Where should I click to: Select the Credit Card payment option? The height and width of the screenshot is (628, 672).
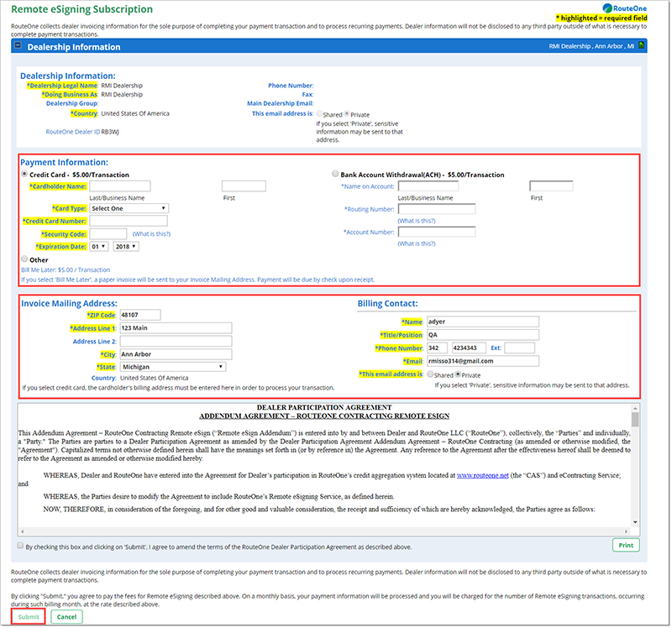(24, 174)
